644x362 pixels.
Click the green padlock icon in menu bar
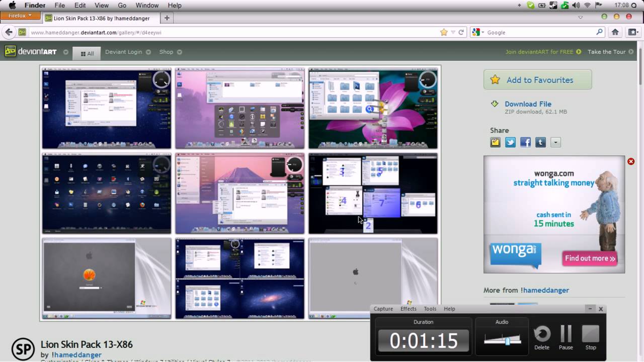565,5
